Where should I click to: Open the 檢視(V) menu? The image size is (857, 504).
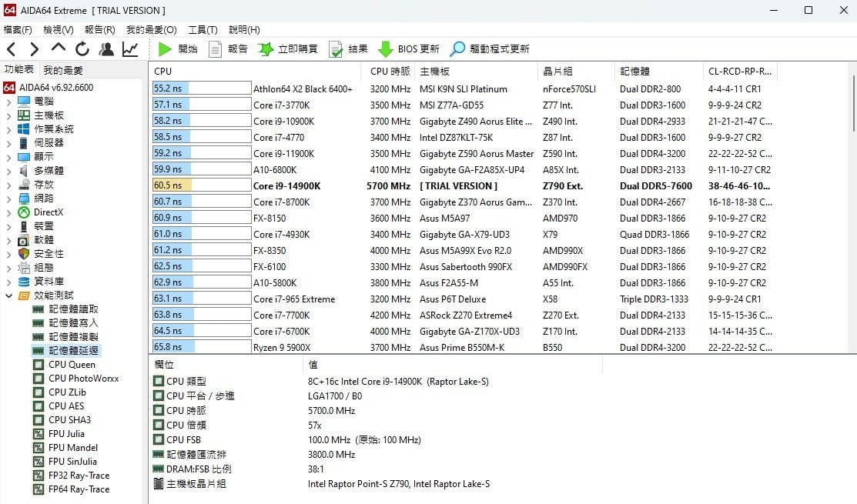[59, 29]
